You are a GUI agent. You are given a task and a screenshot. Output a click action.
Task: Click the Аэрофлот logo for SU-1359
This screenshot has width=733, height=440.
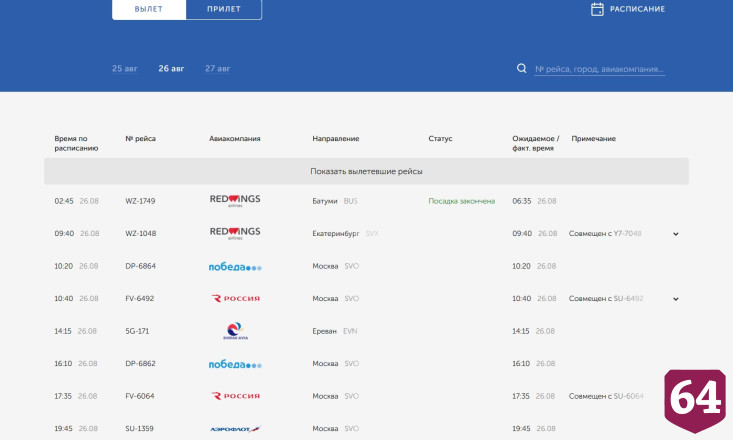235,428
